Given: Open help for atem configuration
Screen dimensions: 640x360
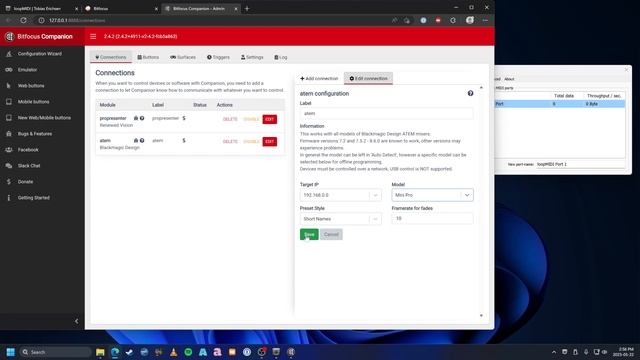Looking at the screenshot, I should (470, 93).
